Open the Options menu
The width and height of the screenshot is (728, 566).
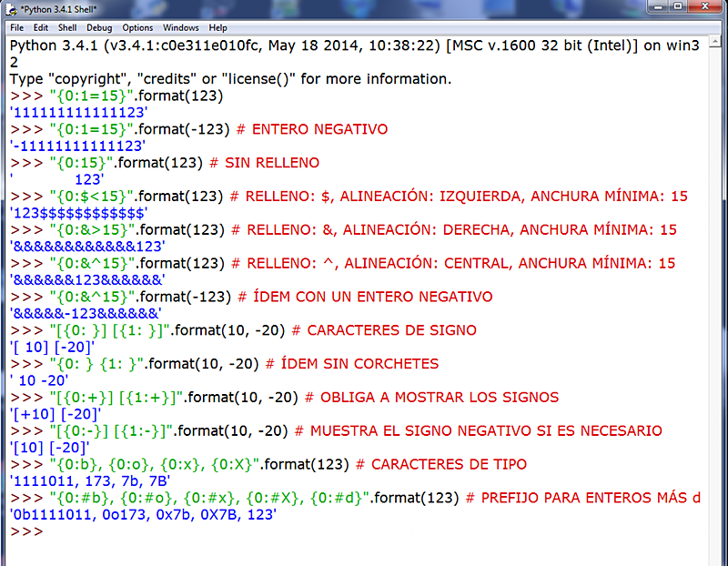(x=136, y=27)
